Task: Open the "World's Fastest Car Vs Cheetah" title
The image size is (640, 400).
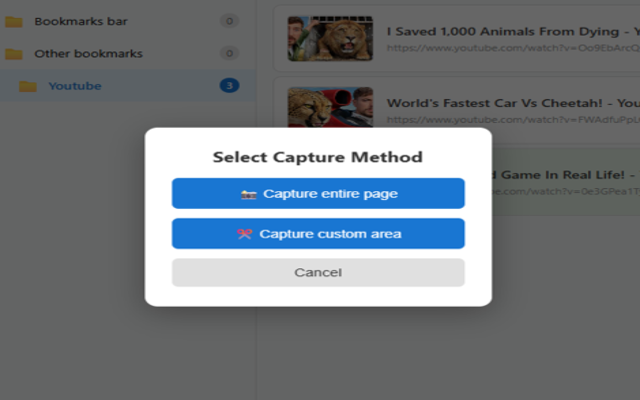Action: 512,102
